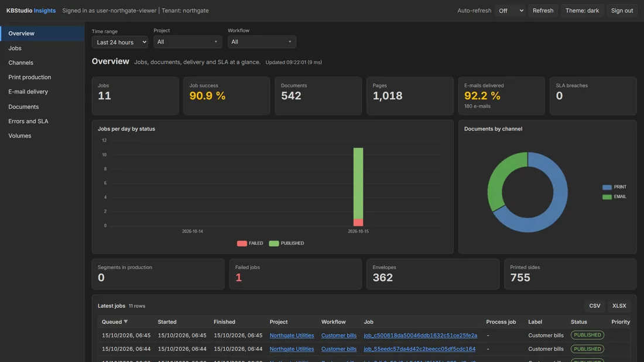Click the PUBLISHED legend green swatch
Screen dimensions: 644x362
pos(273,243)
